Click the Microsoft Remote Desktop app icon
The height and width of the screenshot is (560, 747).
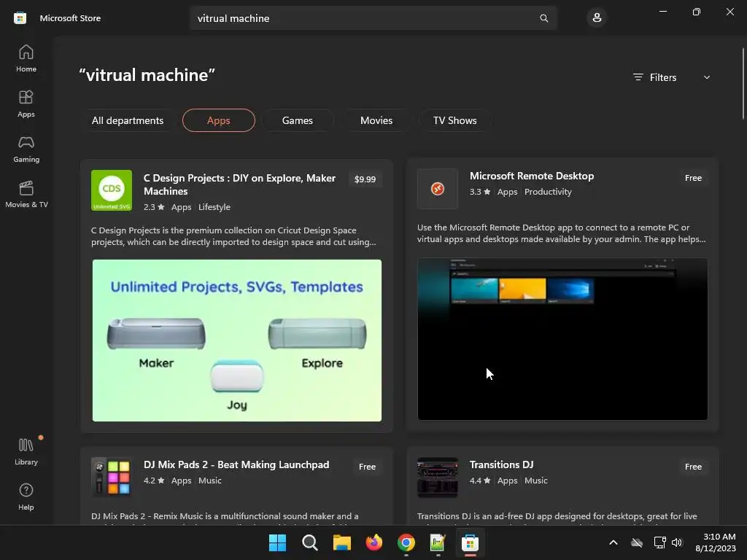pos(438,189)
